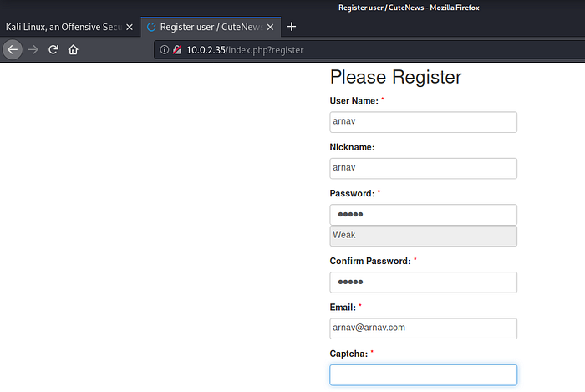Viewport: 585px width, 392px height.
Task: Show site information icon in address bar
Action: [x=163, y=50]
